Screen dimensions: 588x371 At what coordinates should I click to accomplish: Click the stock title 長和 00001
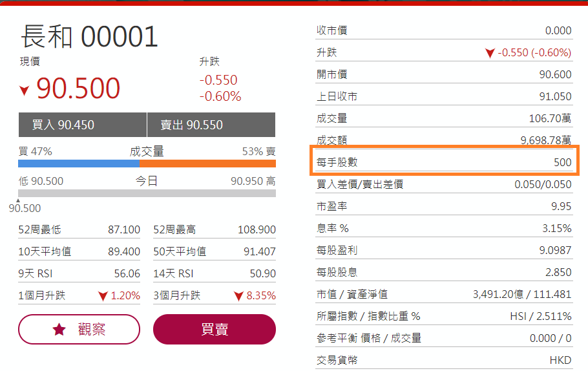point(89,36)
